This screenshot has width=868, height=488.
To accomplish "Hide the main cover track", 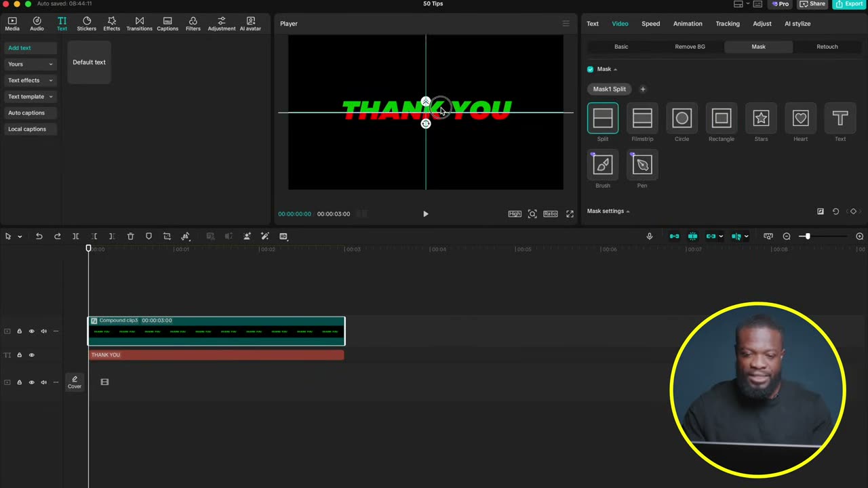I will 31,382.
